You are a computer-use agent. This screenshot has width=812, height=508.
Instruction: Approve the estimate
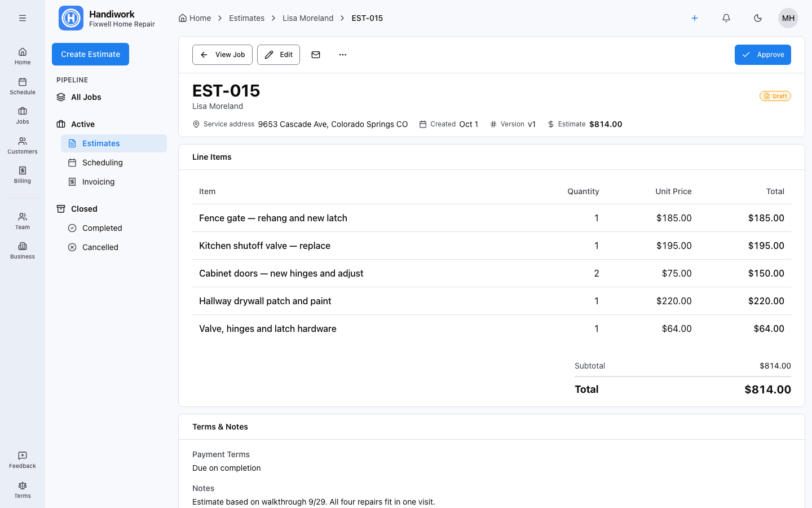(763, 55)
